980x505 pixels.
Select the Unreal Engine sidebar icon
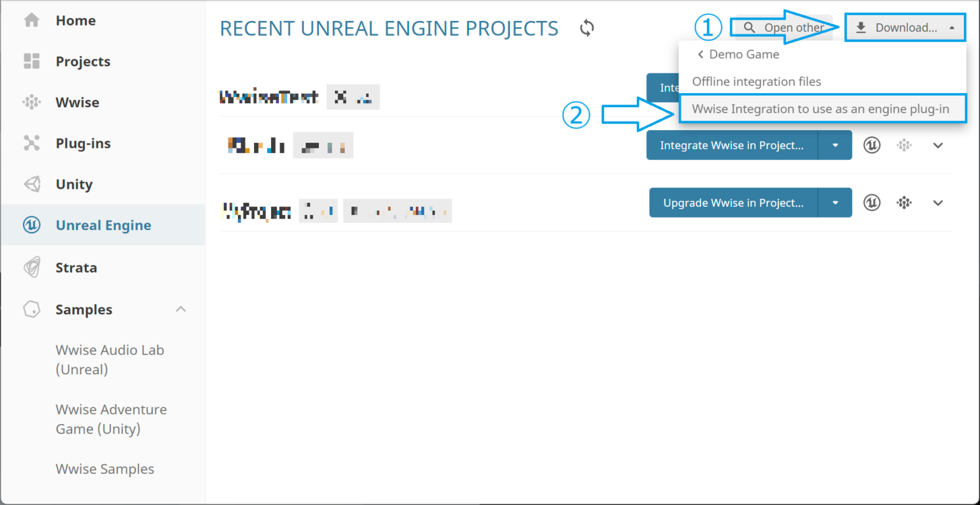(31, 224)
